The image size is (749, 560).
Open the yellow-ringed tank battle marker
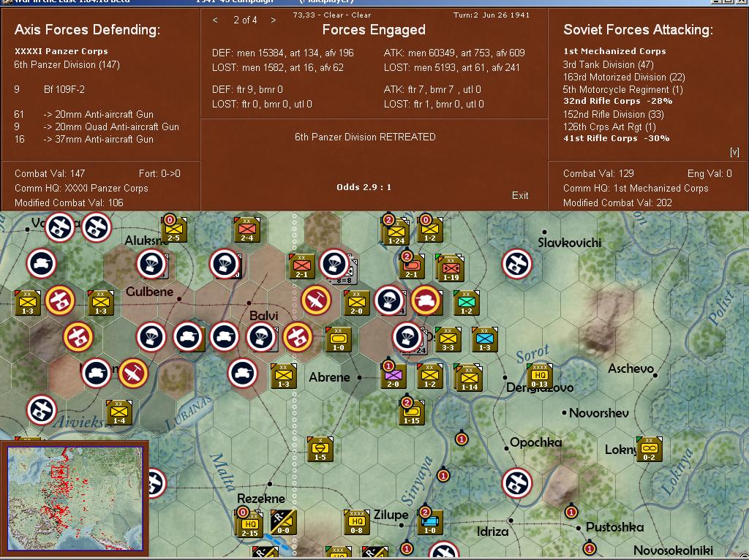coord(426,300)
